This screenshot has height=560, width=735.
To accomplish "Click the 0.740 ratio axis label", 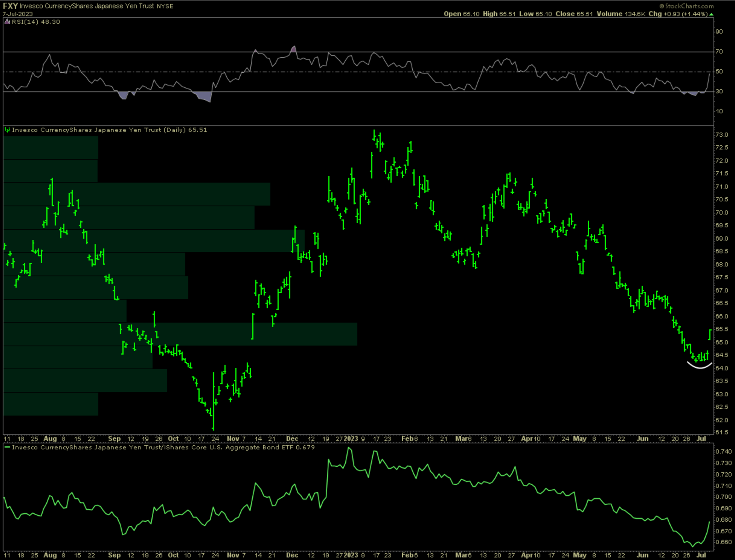I will coord(724,452).
